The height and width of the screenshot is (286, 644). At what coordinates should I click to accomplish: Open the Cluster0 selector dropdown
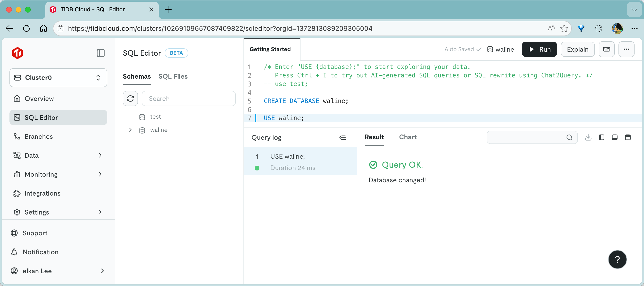[58, 78]
